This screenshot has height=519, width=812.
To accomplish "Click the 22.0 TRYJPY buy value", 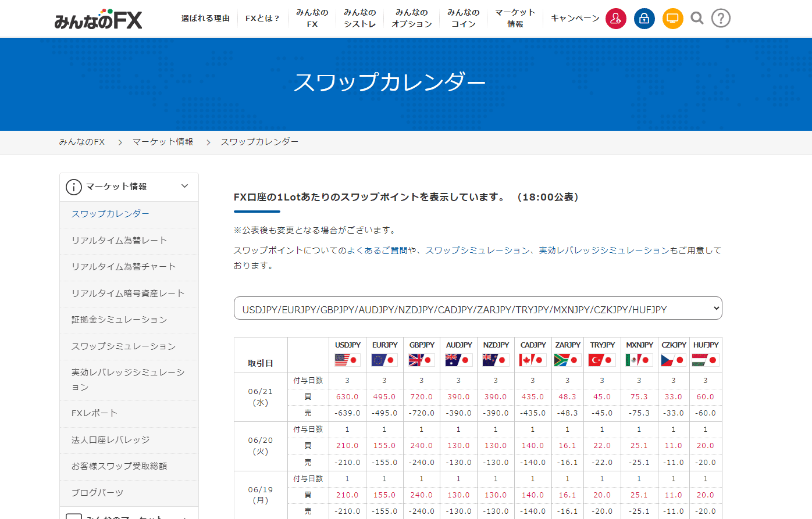I will coord(602,446).
